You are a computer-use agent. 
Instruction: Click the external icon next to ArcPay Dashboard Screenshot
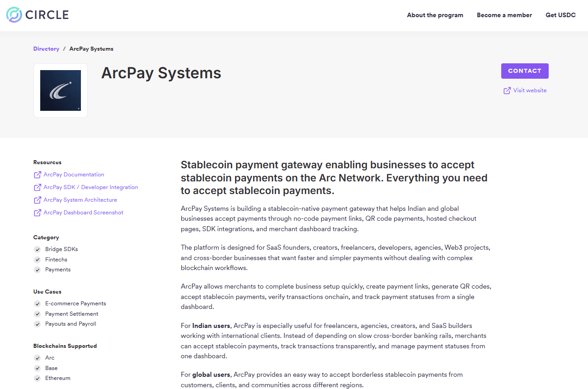38,213
